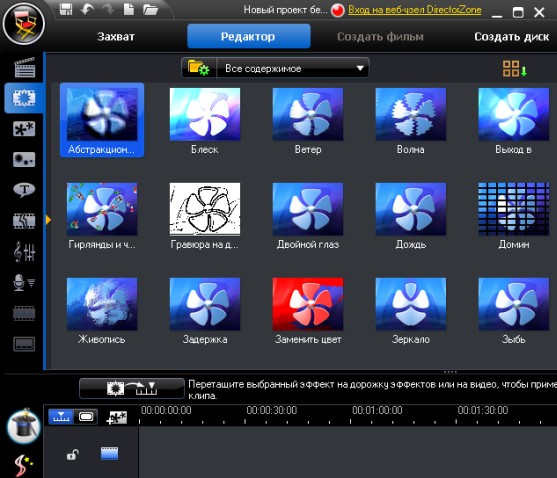Open the Media Room clapperboard icon
The width and height of the screenshot is (557, 478).
point(25,67)
